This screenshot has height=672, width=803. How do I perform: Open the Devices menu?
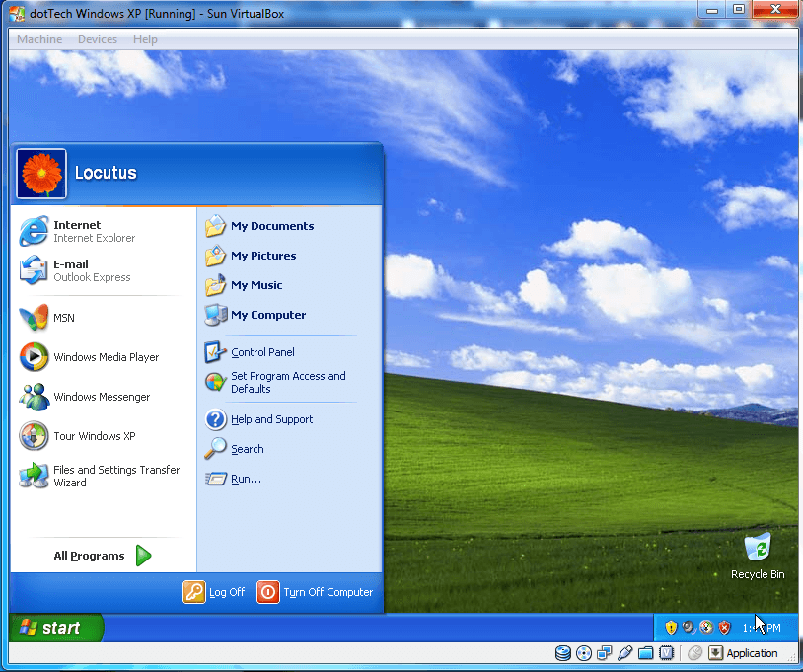coord(98,39)
